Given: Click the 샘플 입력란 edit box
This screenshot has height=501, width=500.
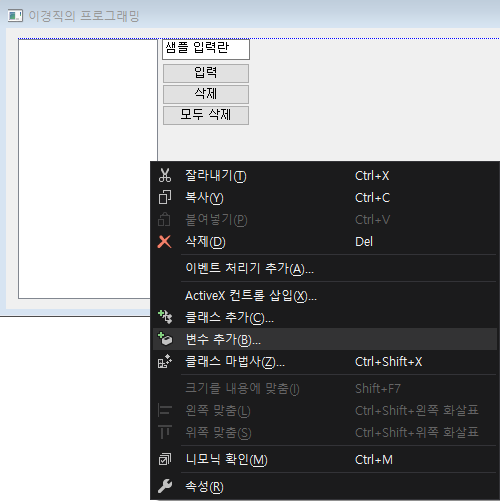Looking at the screenshot, I should 206,49.
